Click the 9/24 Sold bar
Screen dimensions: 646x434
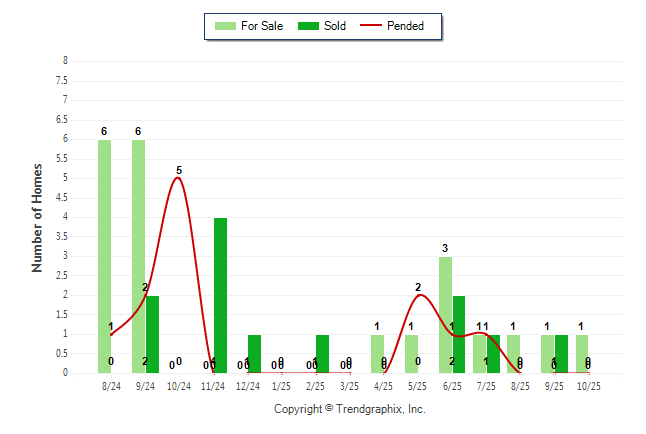[x=152, y=334]
